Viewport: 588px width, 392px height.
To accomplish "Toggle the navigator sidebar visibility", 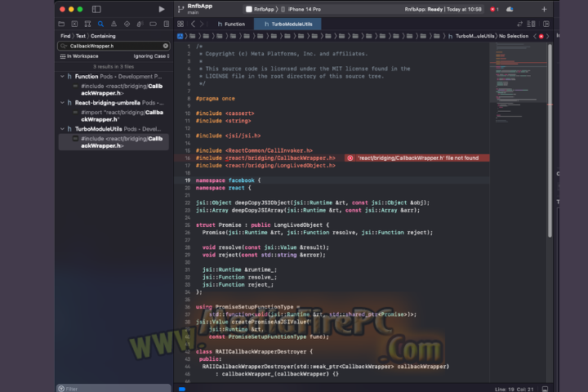I will pos(96,9).
